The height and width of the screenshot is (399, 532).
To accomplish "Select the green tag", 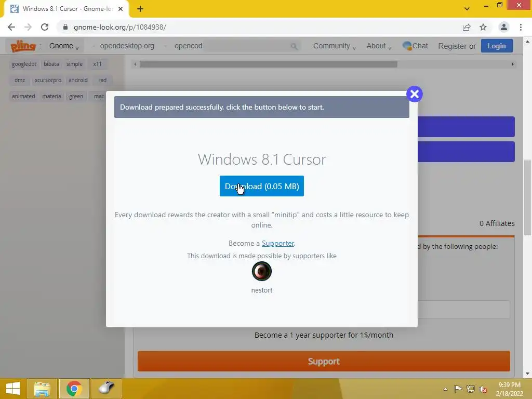I will click(76, 96).
